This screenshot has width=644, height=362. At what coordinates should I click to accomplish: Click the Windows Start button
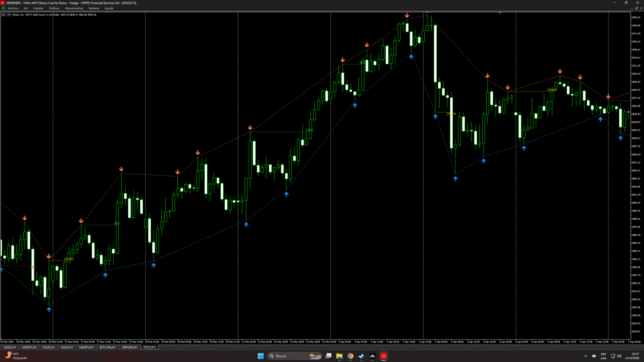click(x=261, y=356)
